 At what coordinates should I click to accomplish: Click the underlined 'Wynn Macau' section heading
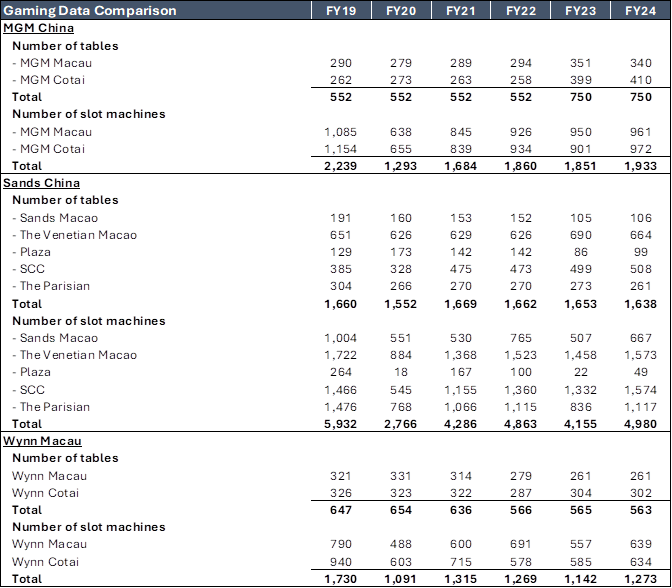tap(42, 441)
